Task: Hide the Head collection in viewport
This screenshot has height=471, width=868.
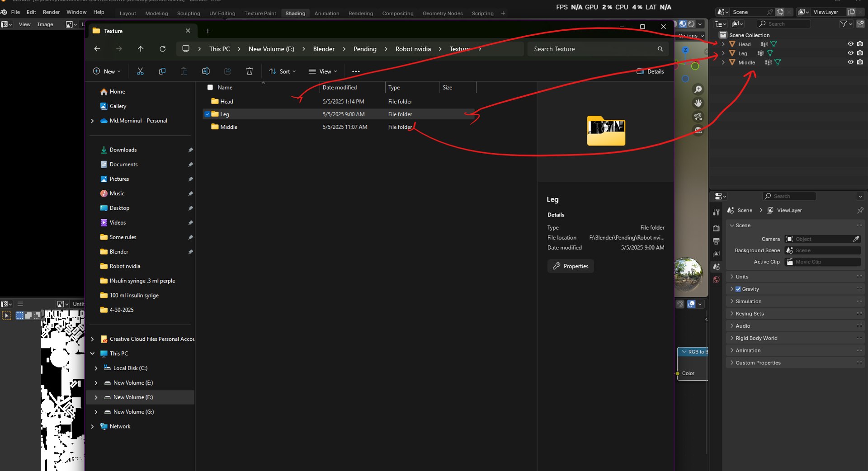Action: click(850, 44)
